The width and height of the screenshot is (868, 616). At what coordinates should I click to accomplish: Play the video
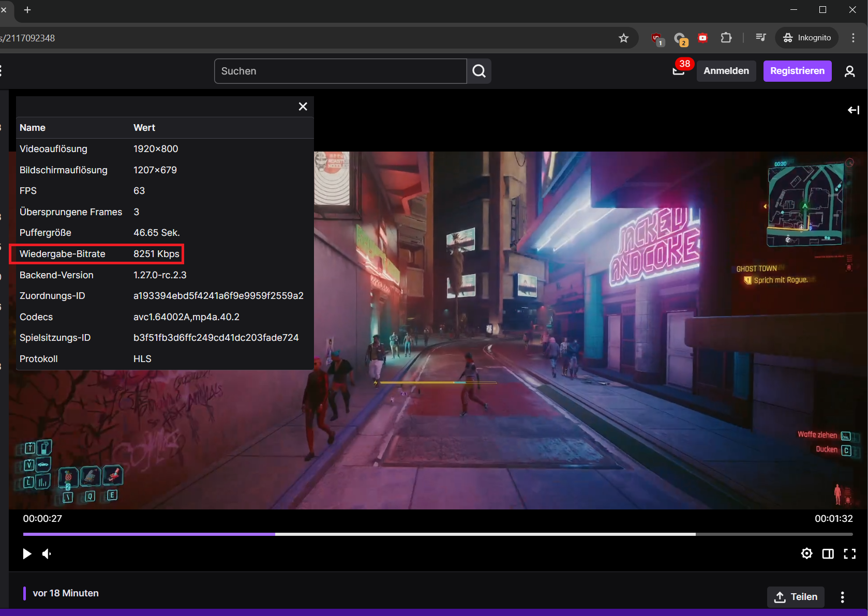[27, 554]
